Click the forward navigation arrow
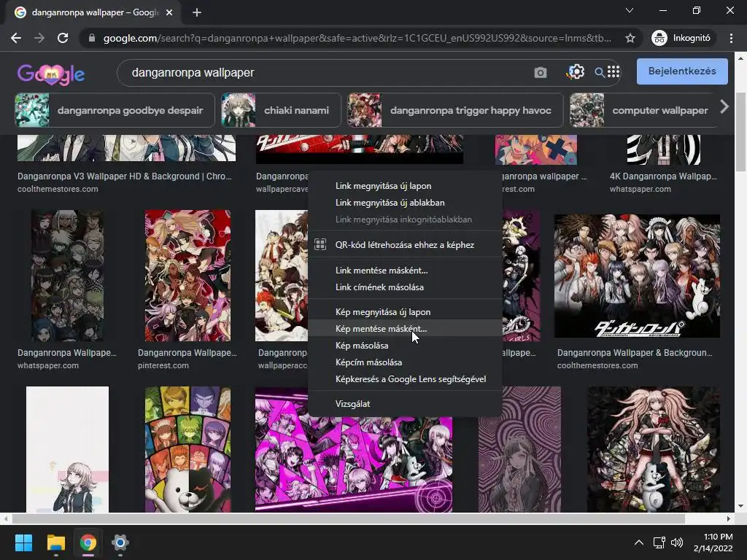This screenshot has height=560, width=747. click(x=39, y=38)
